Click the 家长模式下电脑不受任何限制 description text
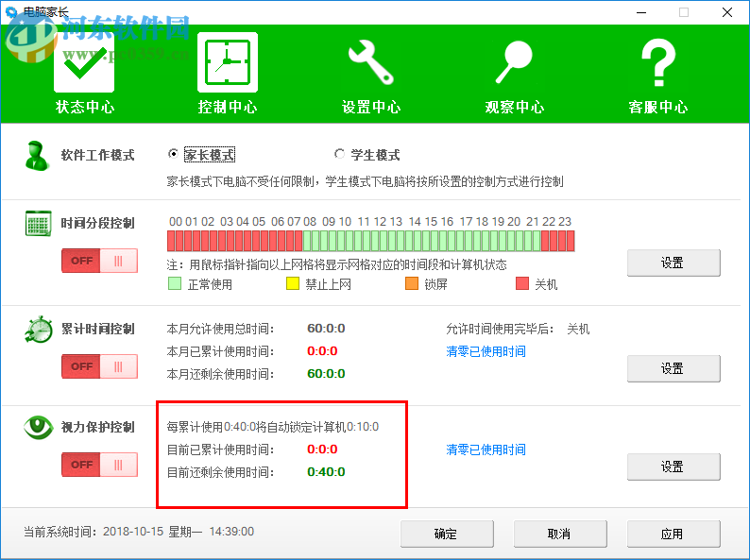This screenshot has width=750, height=560. pyautogui.click(x=365, y=181)
